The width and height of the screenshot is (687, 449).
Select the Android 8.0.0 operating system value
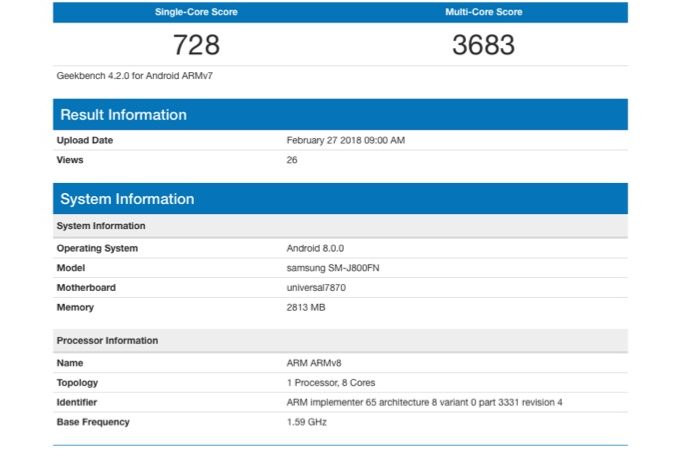tap(316, 248)
